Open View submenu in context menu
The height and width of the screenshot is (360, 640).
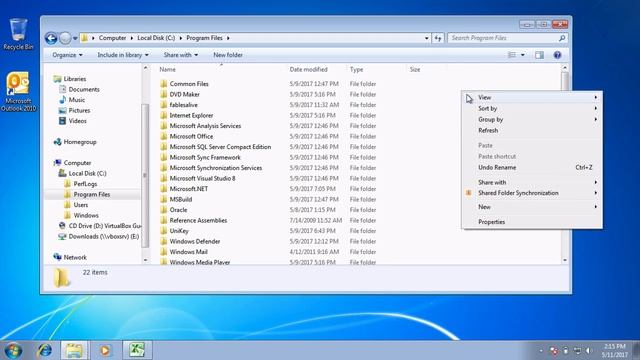pos(532,98)
